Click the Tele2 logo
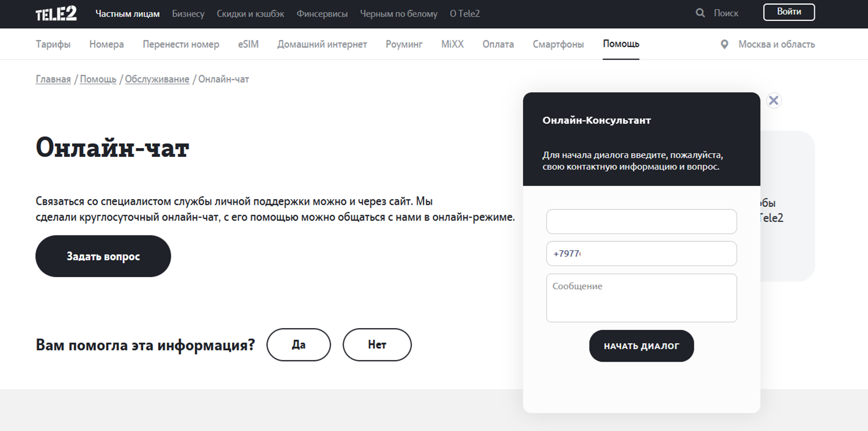This screenshot has width=868, height=431. click(x=56, y=13)
